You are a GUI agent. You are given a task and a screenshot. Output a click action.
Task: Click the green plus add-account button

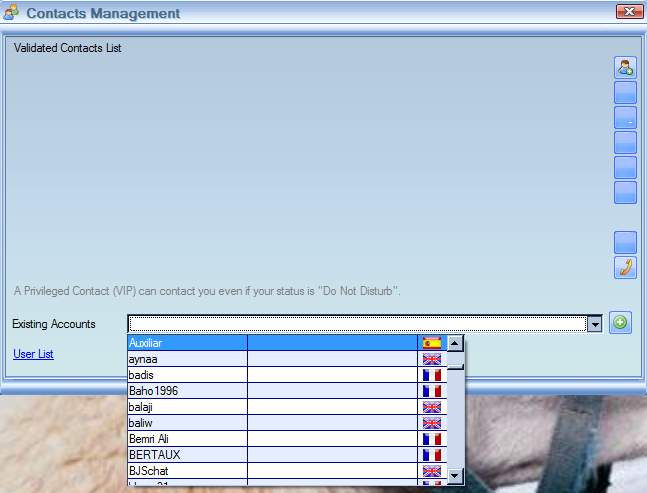click(620, 322)
